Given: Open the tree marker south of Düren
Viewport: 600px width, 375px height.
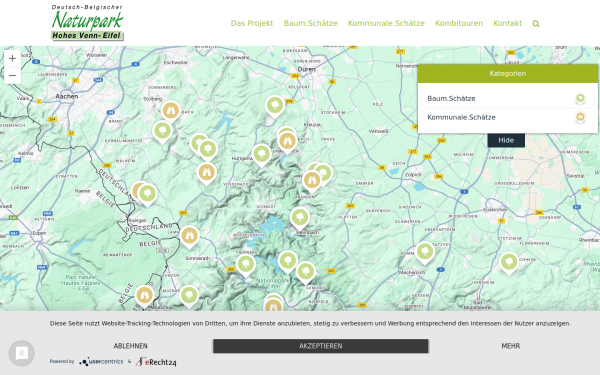Looking at the screenshot, I should pos(275,106).
